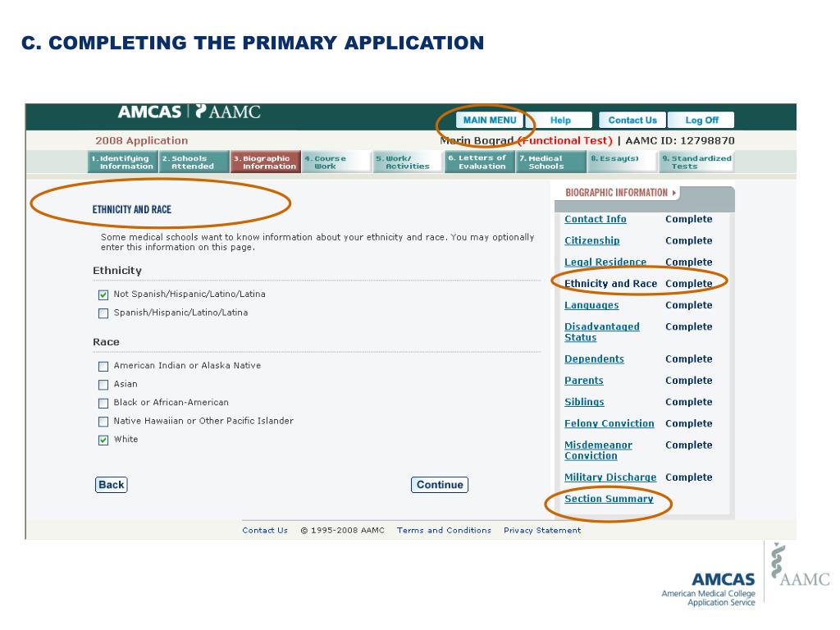The height and width of the screenshot is (630, 840).
Task: Expand the Biographic Information header arrow
Action: coord(674,192)
